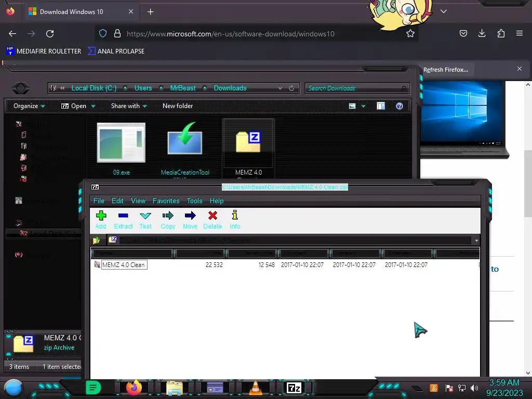Image resolution: width=532 pixels, height=399 pixels.
Task: Open the Firefox hamburger application menu
Action: point(520,33)
